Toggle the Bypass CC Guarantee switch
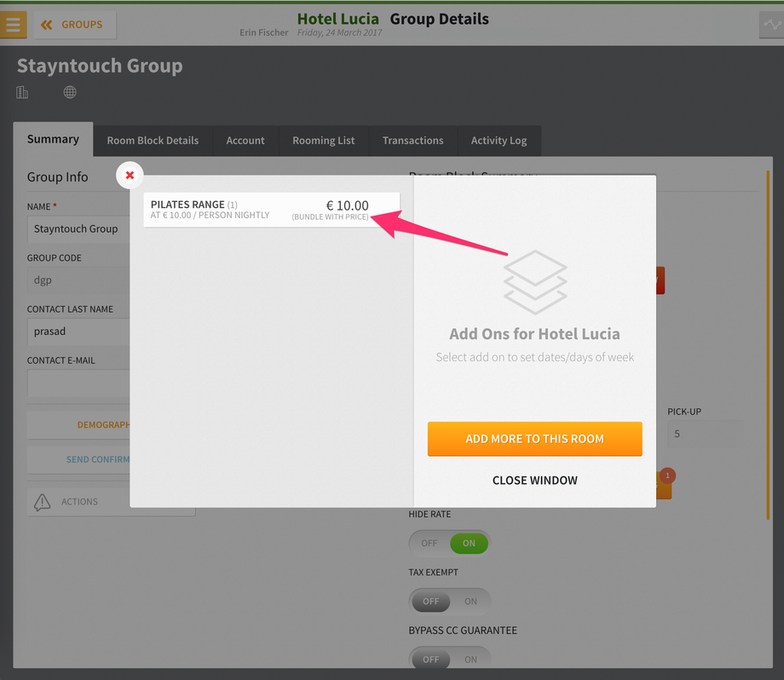Viewport: 784px width, 680px height. tap(449, 659)
